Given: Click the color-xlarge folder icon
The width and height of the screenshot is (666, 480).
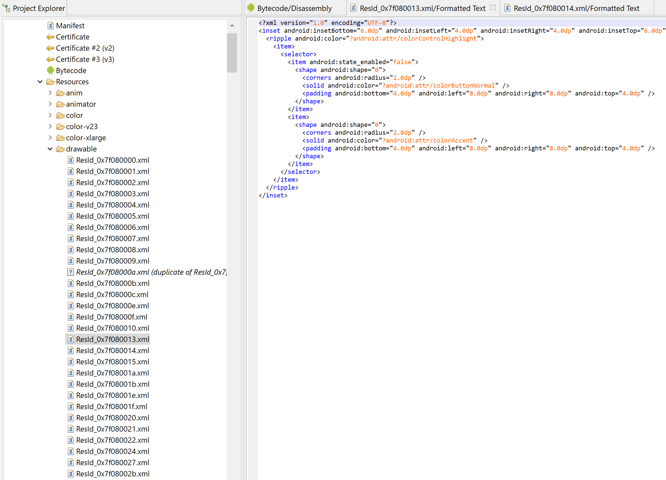Looking at the screenshot, I should point(60,138).
